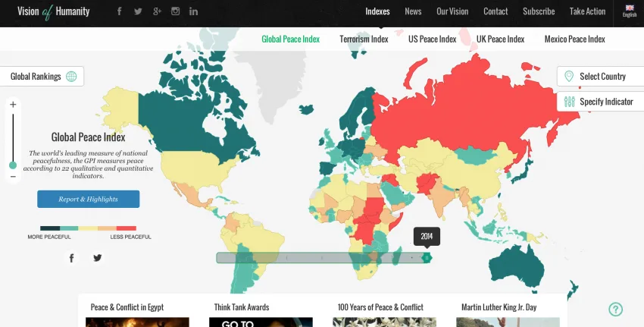Viewport: 644px width, 327px height.
Task: Open the Indexes menu
Action: pyautogui.click(x=377, y=11)
